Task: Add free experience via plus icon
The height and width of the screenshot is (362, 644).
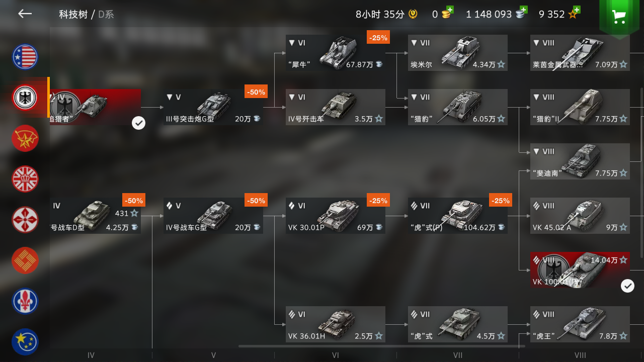Action: coord(577,10)
